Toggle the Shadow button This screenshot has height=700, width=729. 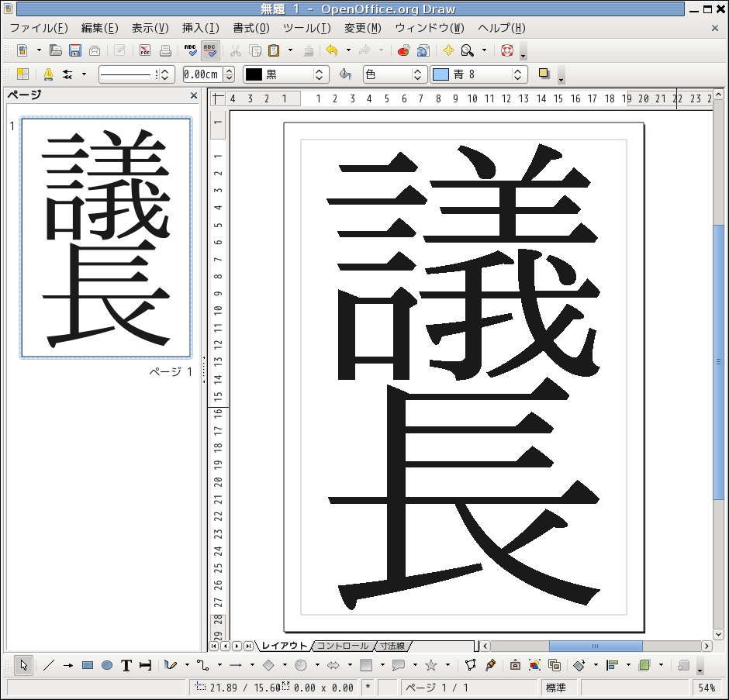pyautogui.click(x=544, y=74)
